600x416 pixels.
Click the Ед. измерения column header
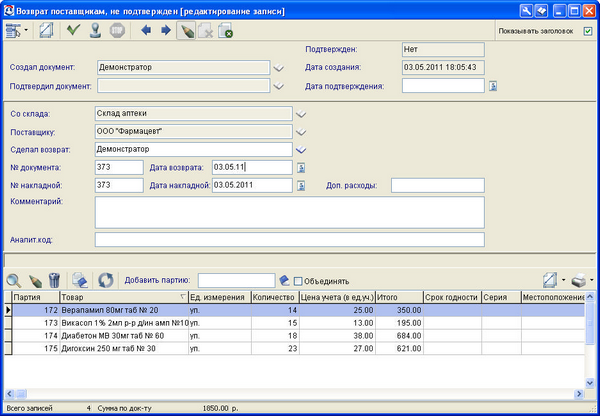(x=220, y=297)
